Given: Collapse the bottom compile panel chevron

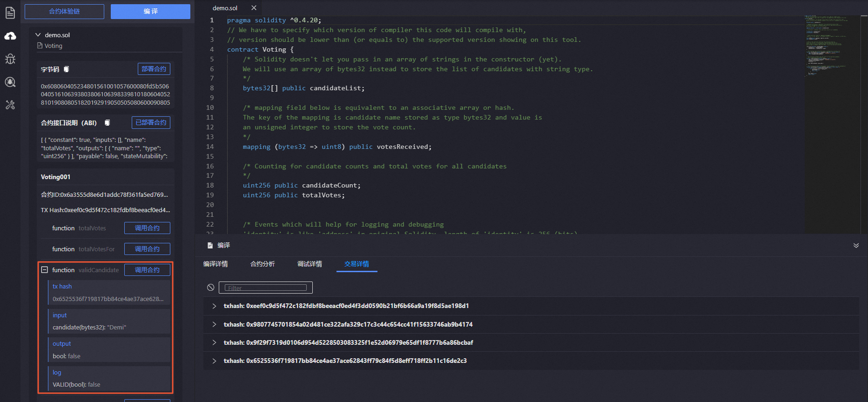Looking at the screenshot, I should click(x=856, y=245).
